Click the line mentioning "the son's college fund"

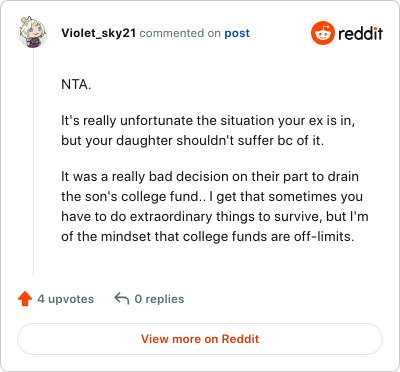click(212, 196)
